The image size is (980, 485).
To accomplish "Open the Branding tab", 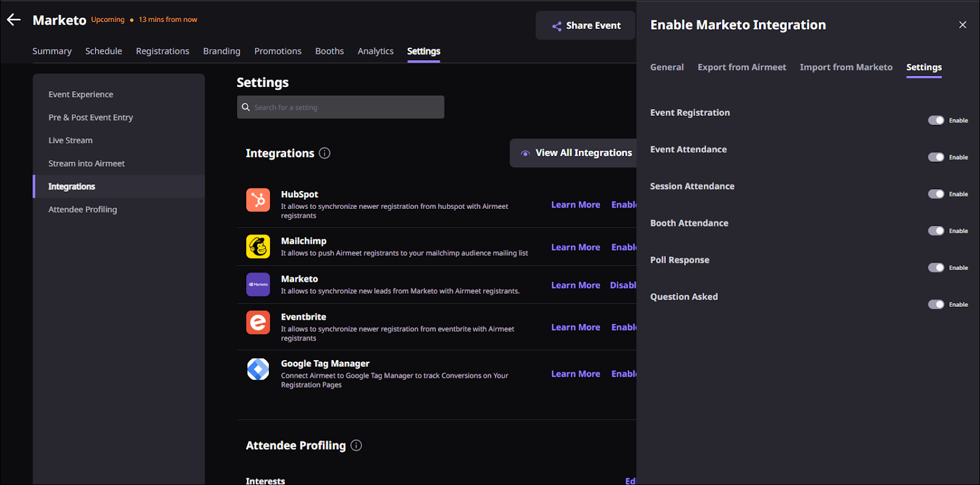I will [x=222, y=51].
